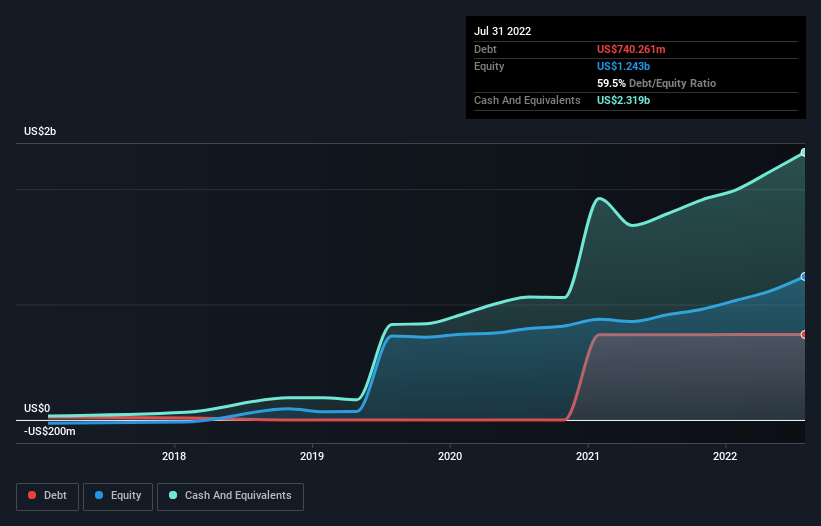Select the blue Equity endpoint marker
Screen dimensions: 821x526
click(x=804, y=276)
